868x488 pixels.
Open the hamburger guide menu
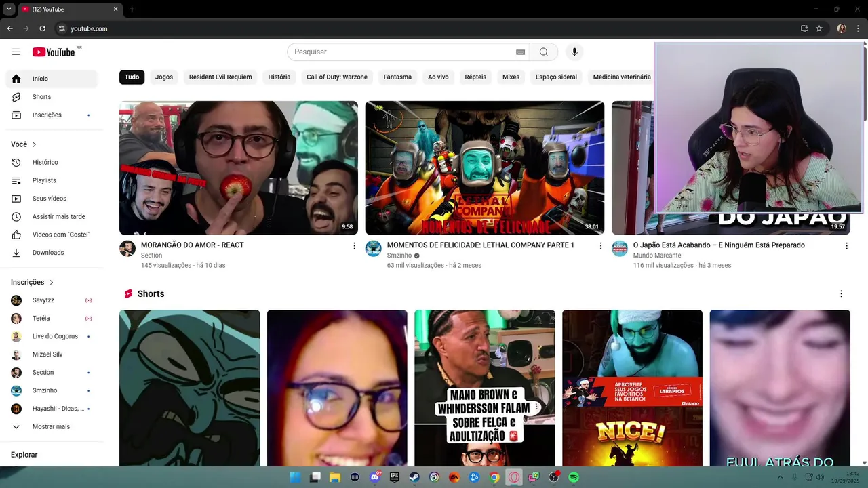[16, 52]
